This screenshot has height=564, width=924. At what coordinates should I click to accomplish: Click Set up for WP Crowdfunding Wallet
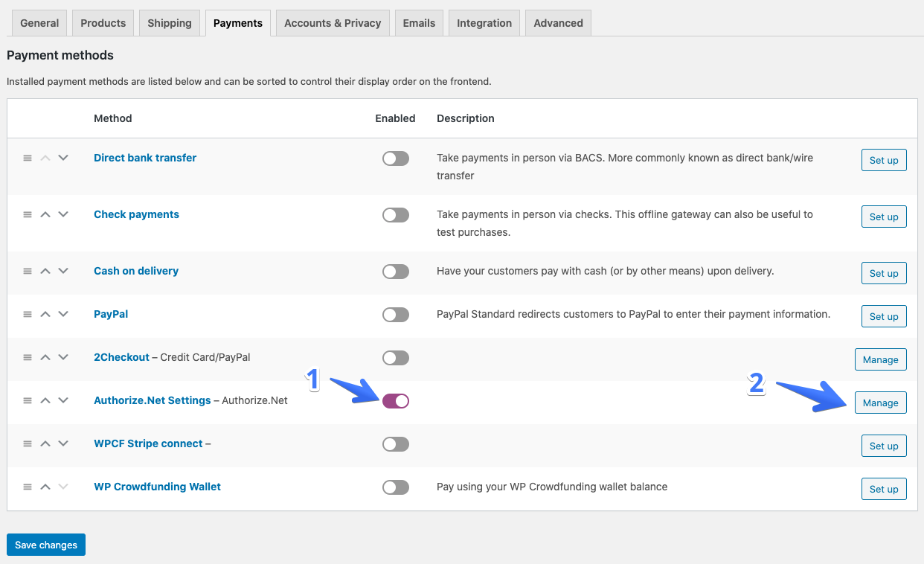[x=884, y=489]
